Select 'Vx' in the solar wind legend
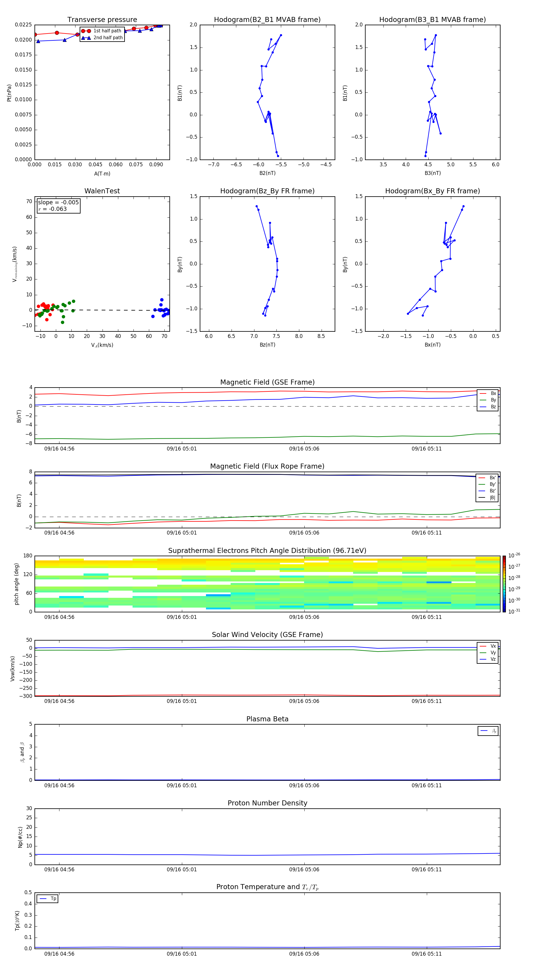This screenshot has width=535, height=980. (x=488, y=646)
